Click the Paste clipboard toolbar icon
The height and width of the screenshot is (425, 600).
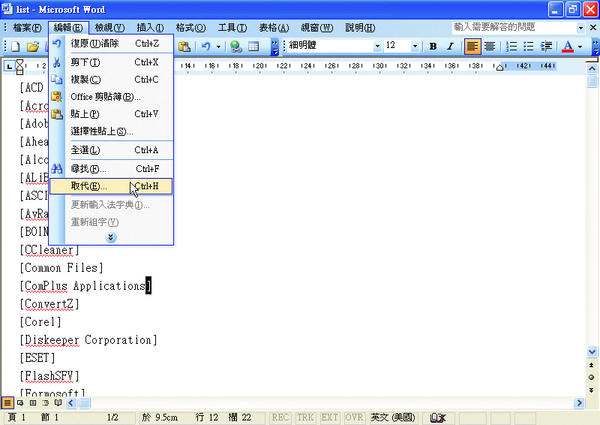click(184, 47)
